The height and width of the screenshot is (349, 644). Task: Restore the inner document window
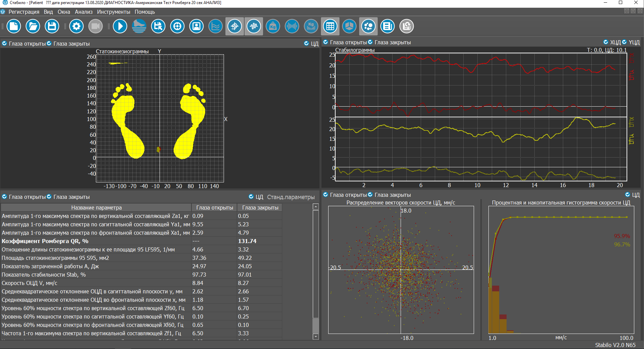633,11
